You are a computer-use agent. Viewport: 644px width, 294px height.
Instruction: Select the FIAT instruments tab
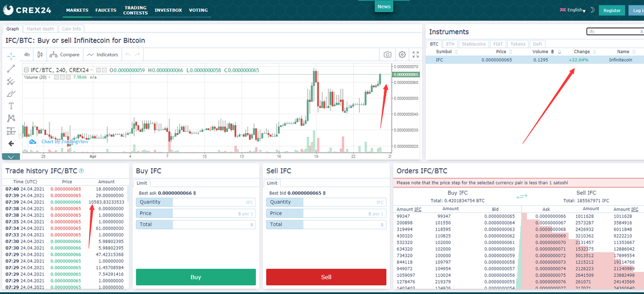(x=498, y=44)
